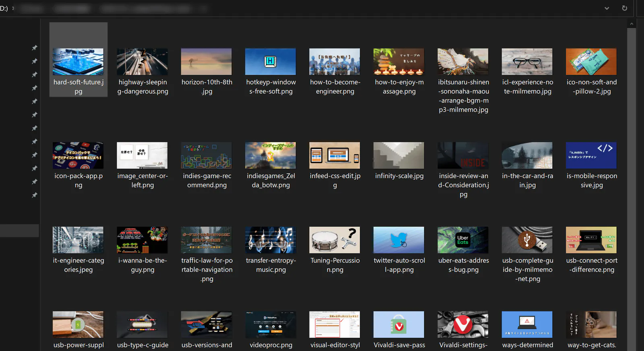Select usb-complete-guide-by-milmemo-net.png thumbnail
The width and height of the screenshot is (644, 351).
527,240
